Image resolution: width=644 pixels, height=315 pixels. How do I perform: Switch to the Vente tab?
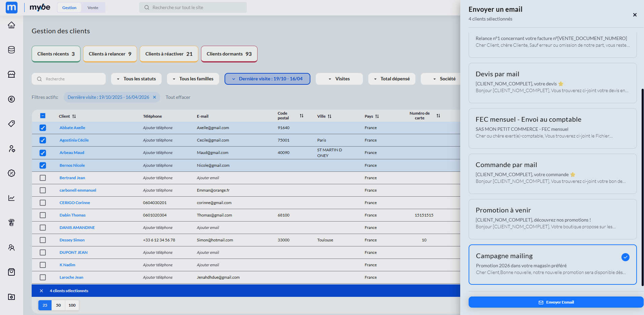click(93, 7)
